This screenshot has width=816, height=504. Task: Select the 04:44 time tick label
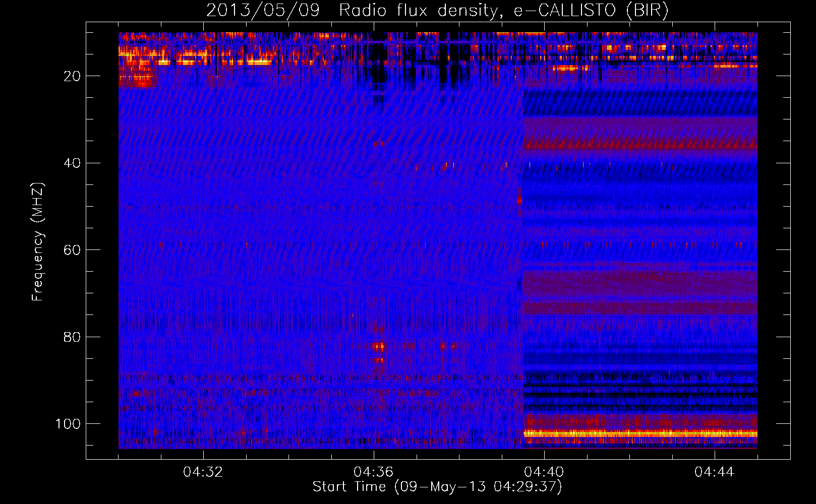[x=714, y=472]
